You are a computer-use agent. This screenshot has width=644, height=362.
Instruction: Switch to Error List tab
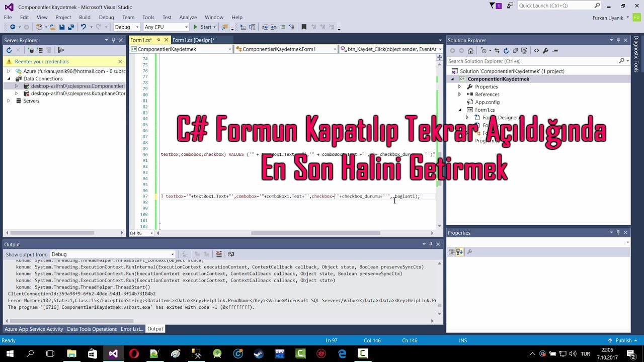click(132, 329)
